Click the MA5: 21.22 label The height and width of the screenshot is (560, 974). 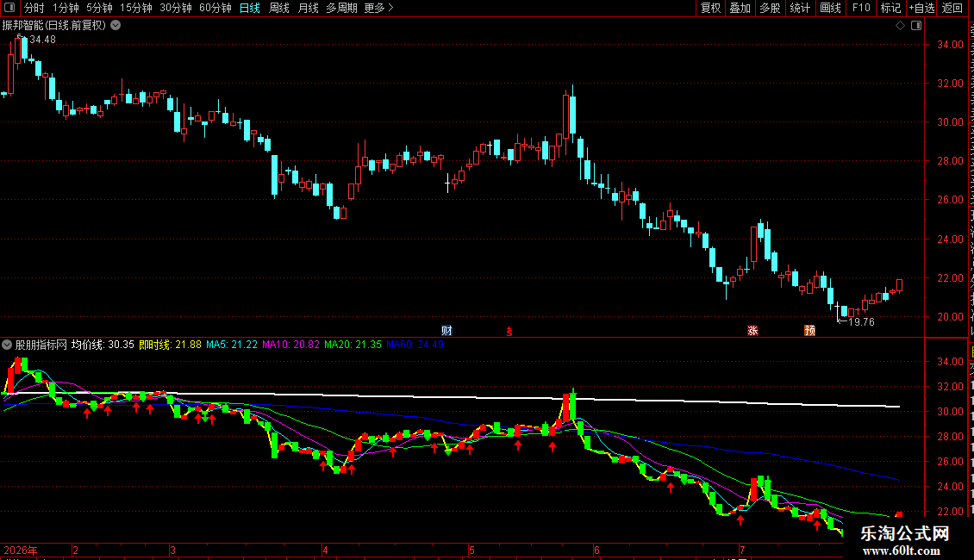(232, 345)
